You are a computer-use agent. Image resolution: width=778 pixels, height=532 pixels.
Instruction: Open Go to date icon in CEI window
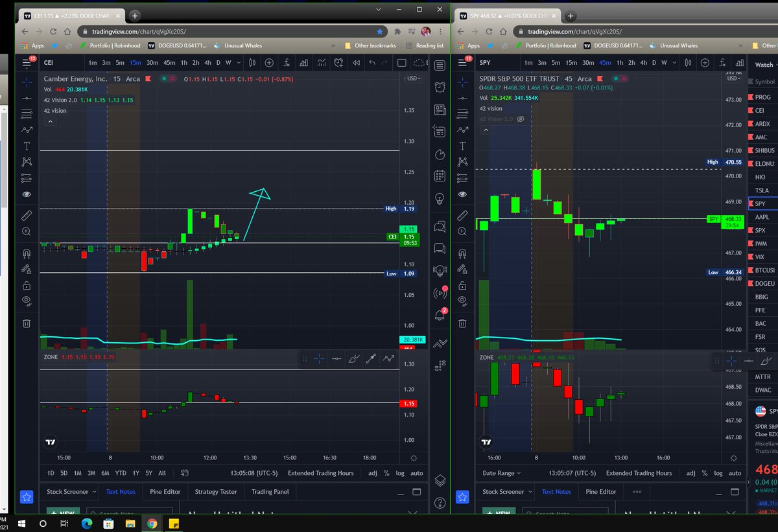coord(185,473)
